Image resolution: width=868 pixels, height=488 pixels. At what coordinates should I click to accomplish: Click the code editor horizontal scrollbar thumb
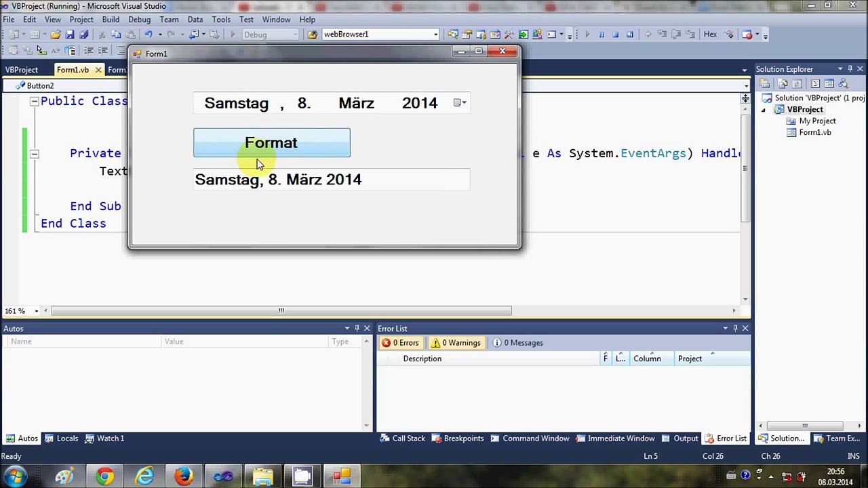pos(281,311)
